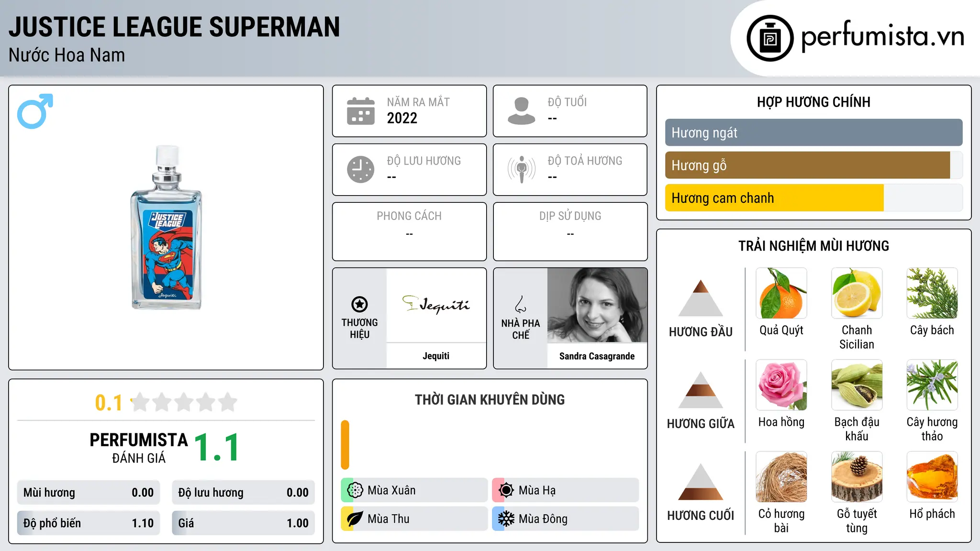The width and height of the screenshot is (980, 551).
Task: Click the Hương giữa label
Action: pos(701,424)
